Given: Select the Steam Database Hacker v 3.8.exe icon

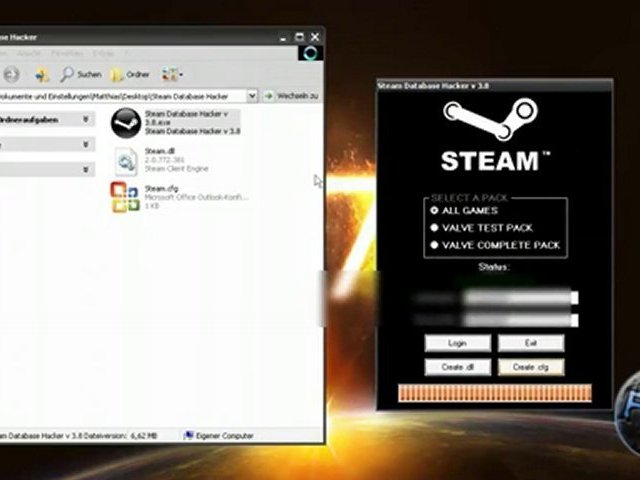Looking at the screenshot, I should click(x=126, y=122).
